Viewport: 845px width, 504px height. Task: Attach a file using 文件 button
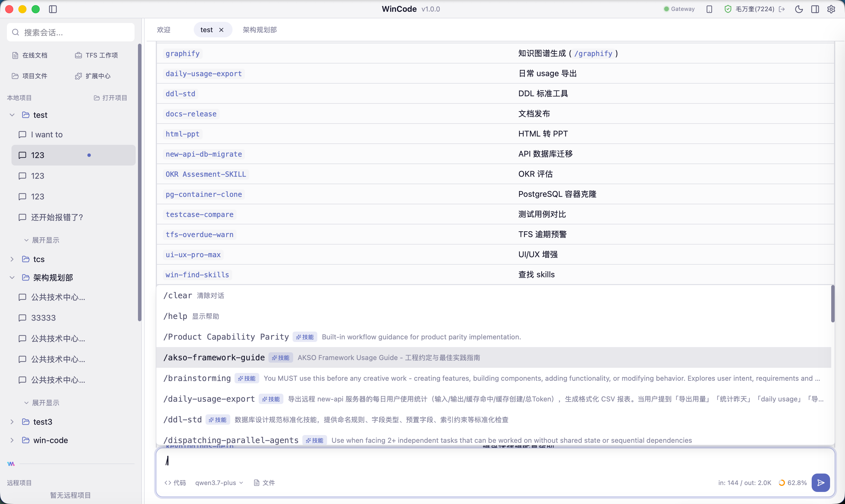pyautogui.click(x=264, y=483)
